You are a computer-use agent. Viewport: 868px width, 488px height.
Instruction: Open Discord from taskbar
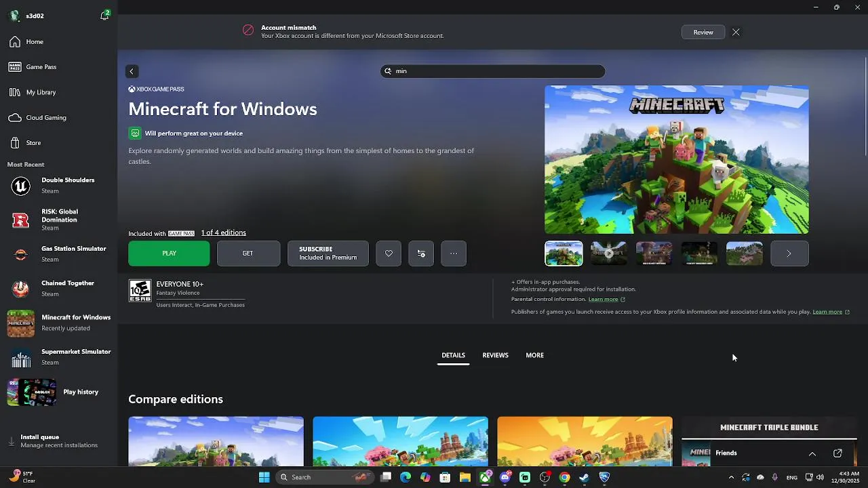pos(505,477)
